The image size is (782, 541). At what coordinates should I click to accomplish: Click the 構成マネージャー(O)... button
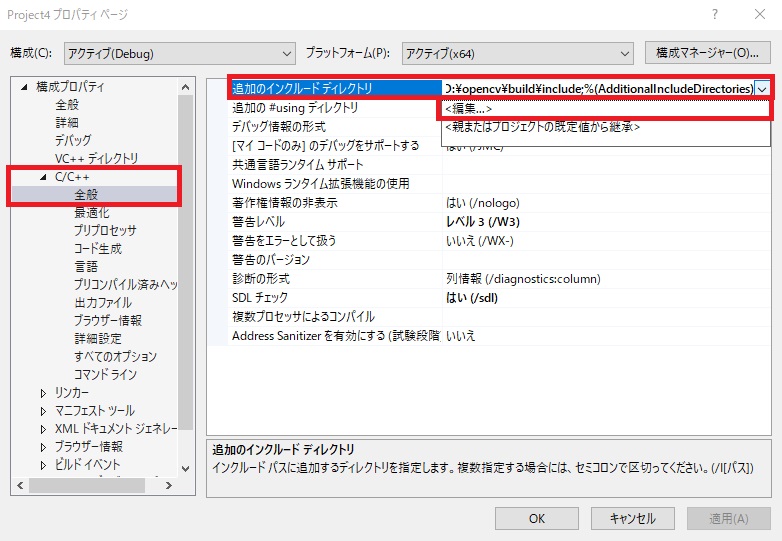[x=707, y=52]
